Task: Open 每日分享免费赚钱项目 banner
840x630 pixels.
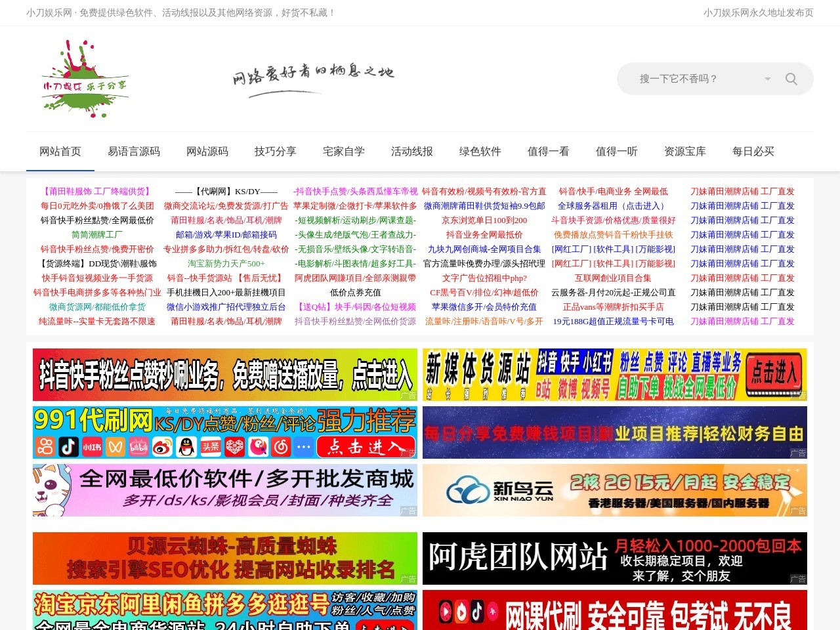Action: coord(615,432)
